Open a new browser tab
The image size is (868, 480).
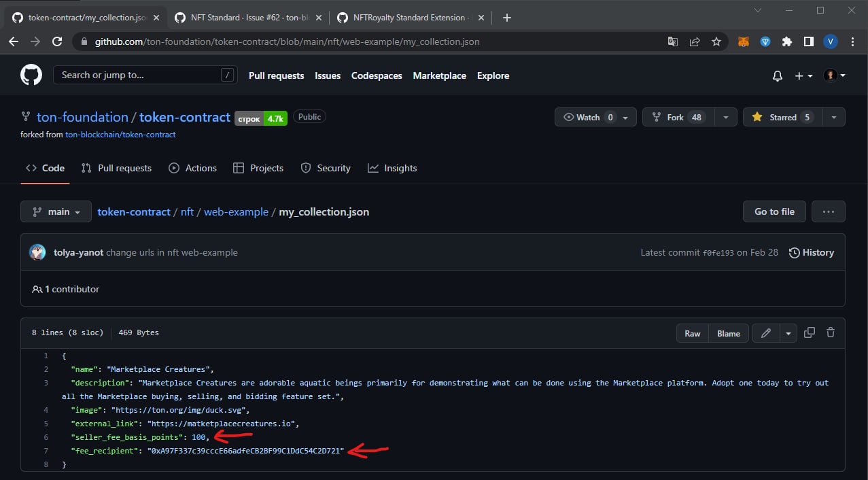506,18
